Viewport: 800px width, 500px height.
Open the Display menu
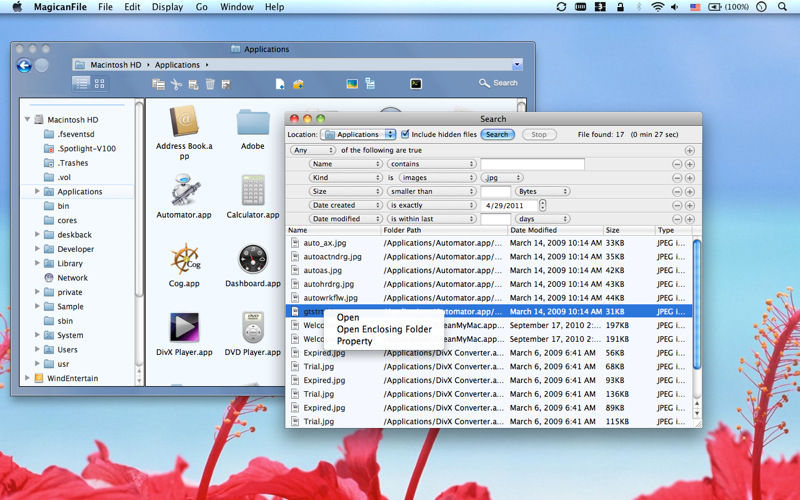pyautogui.click(x=167, y=7)
